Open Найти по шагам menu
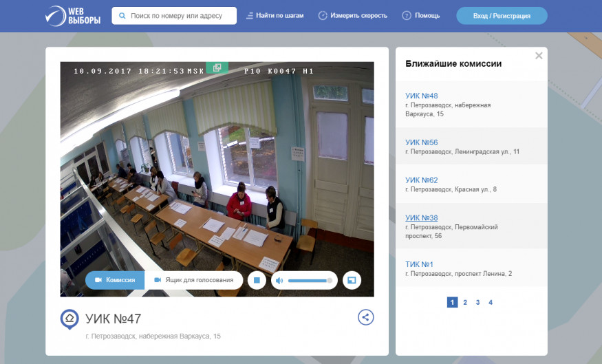 276,16
